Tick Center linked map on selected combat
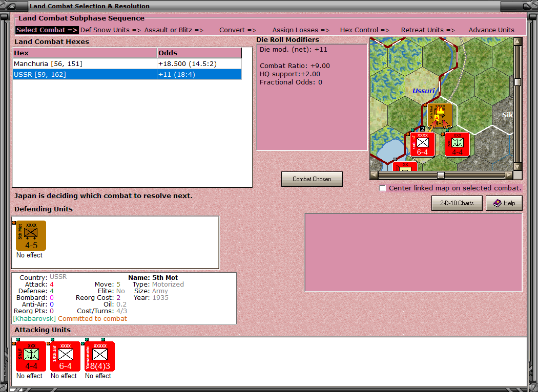 (x=383, y=188)
